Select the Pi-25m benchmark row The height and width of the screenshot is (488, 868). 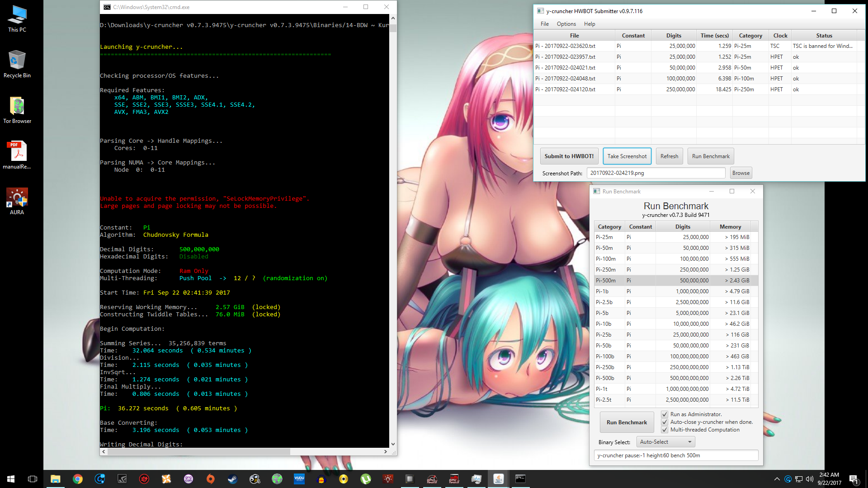click(x=676, y=237)
